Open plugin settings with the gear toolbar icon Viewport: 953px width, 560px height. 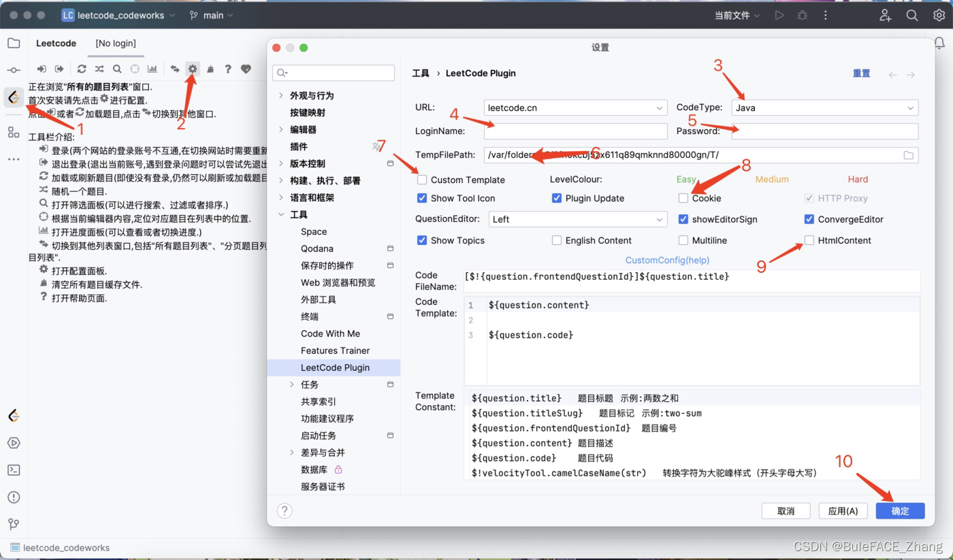click(x=193, y=69)
